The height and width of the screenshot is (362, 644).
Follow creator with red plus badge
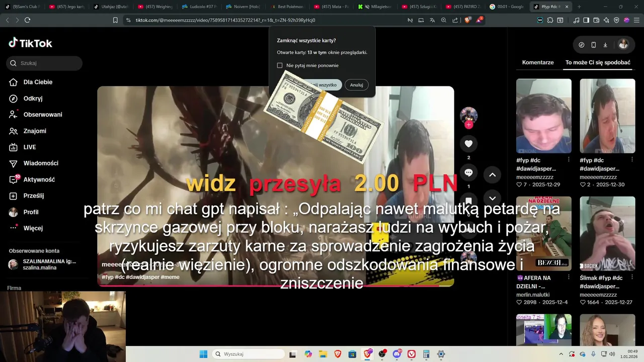click(x=469, y=125)
